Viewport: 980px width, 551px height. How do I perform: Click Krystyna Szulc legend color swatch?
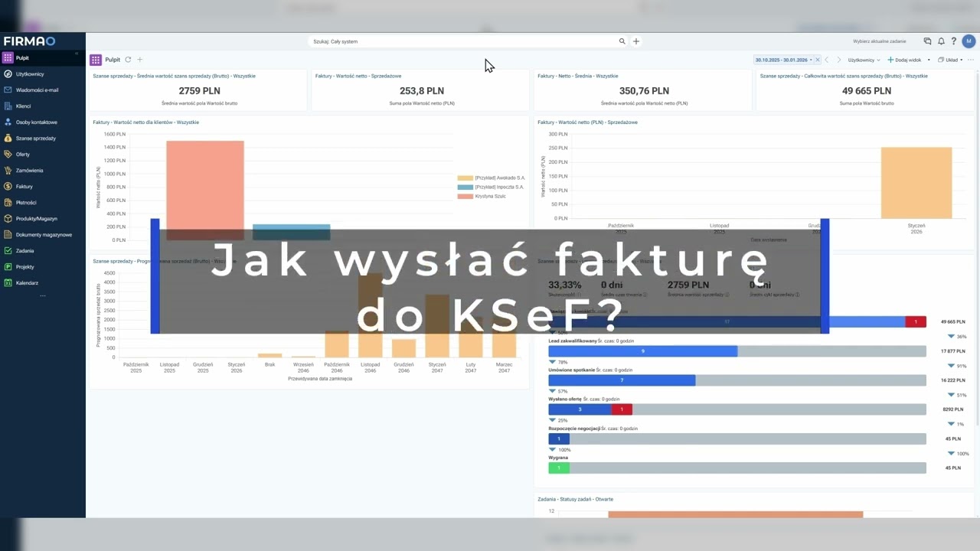465,197
